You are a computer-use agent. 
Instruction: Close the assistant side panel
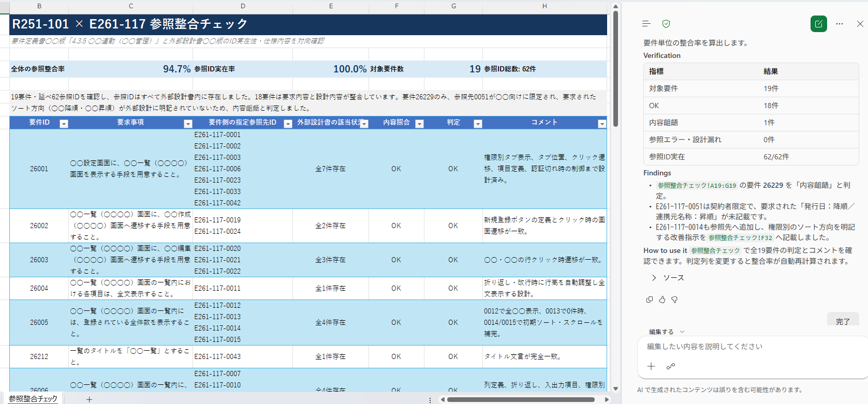(x=860, y=24)
